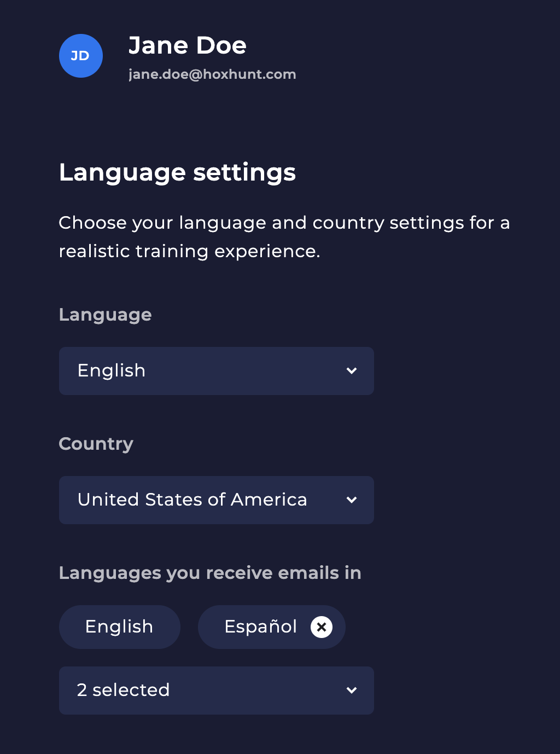Select the English email language chip
Viewport: 560px width, 754px height.
pyautogui.click(x=120, y=627)
